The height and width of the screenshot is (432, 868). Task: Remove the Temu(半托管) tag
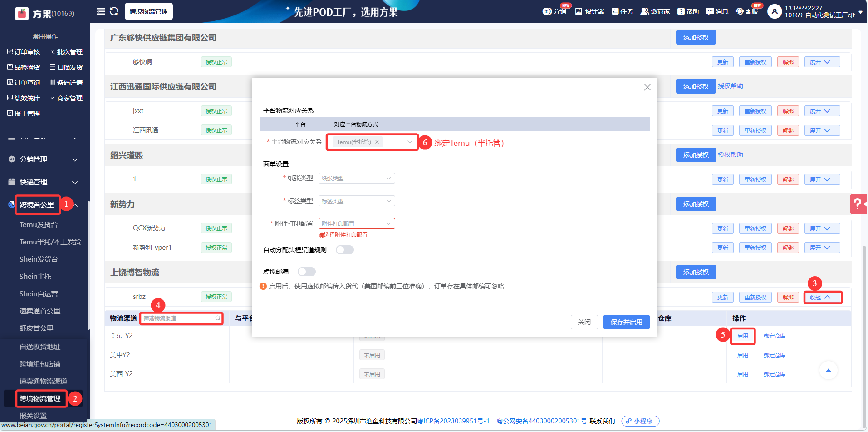click(x=377, y=142)
